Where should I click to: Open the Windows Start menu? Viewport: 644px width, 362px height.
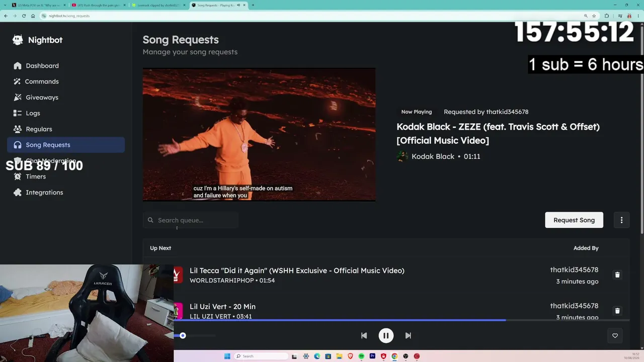[227, 356]
